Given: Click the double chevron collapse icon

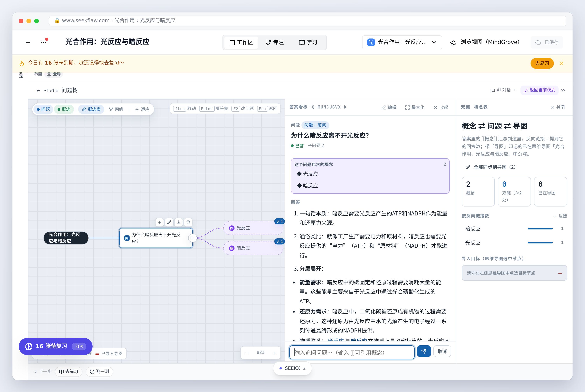Looking at the screenshot, I should [x=563, y=90].
